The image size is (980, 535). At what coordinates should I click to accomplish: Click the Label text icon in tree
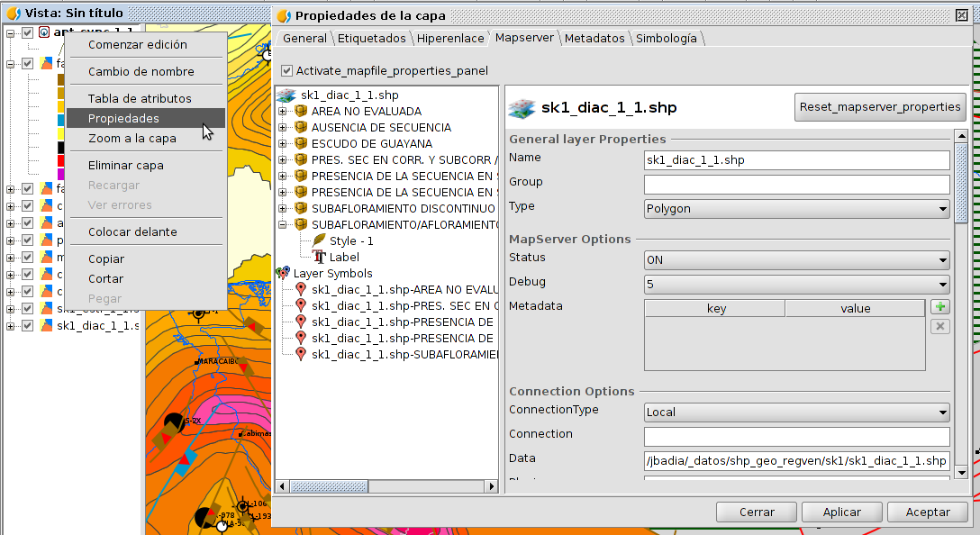(x=319, y=257)
